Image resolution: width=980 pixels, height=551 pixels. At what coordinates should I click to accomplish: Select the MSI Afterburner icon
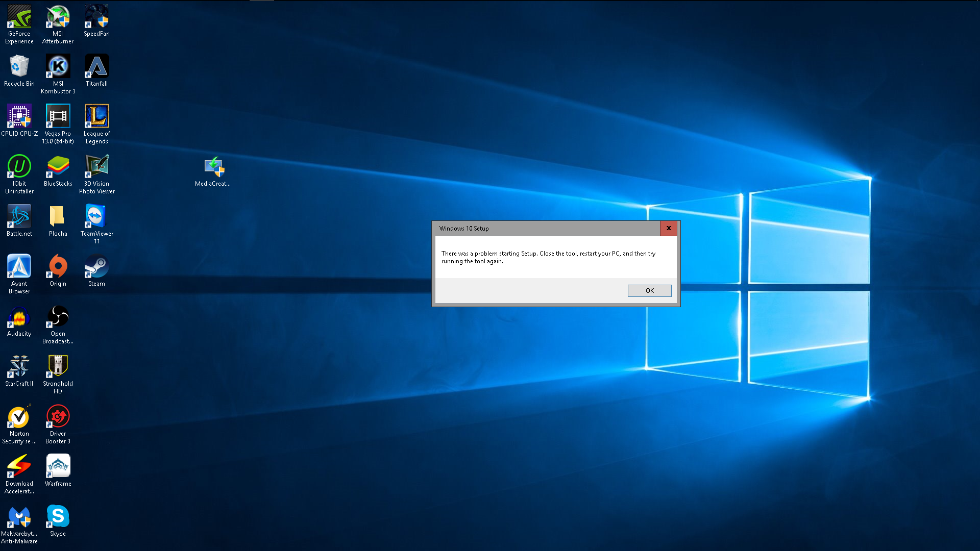point(58,17)
